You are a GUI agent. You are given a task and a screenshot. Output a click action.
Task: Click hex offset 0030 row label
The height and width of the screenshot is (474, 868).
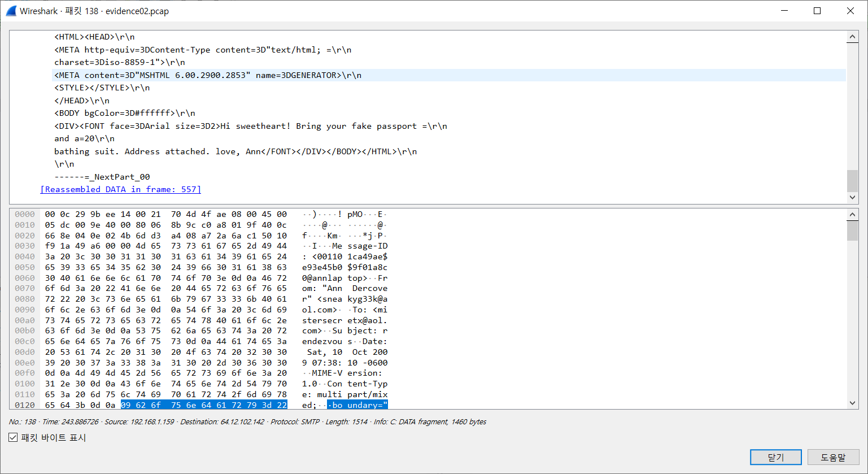25,246
